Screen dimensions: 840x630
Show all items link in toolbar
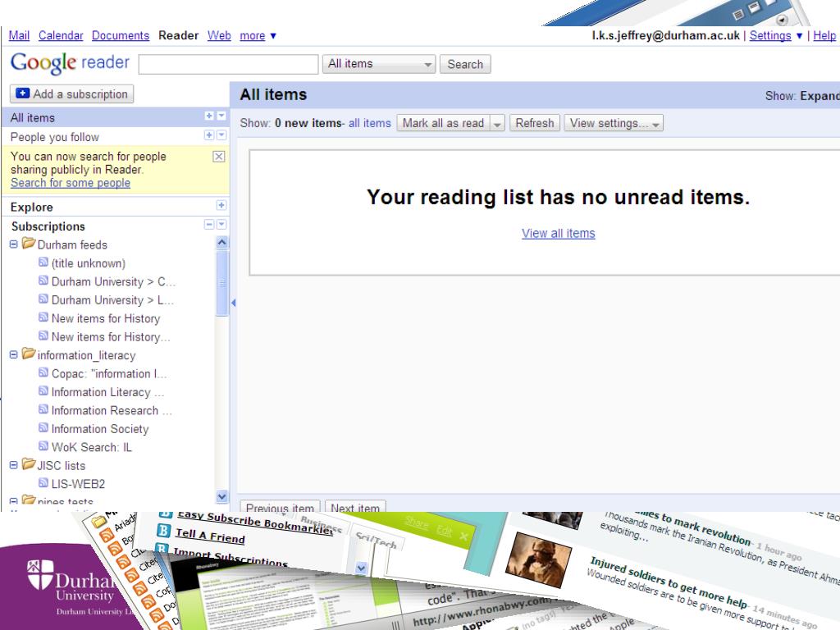(370, 123)
